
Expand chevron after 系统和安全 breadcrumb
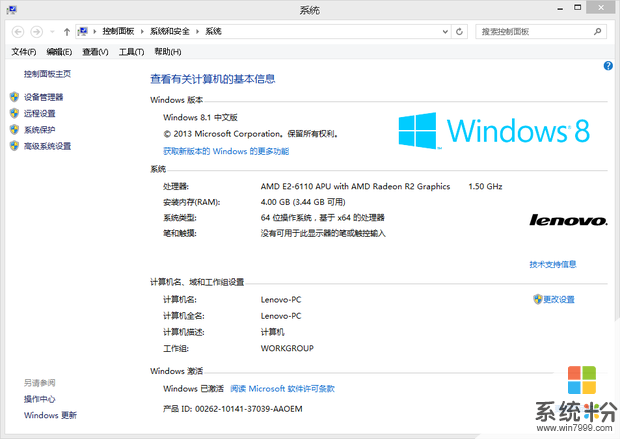197,31
